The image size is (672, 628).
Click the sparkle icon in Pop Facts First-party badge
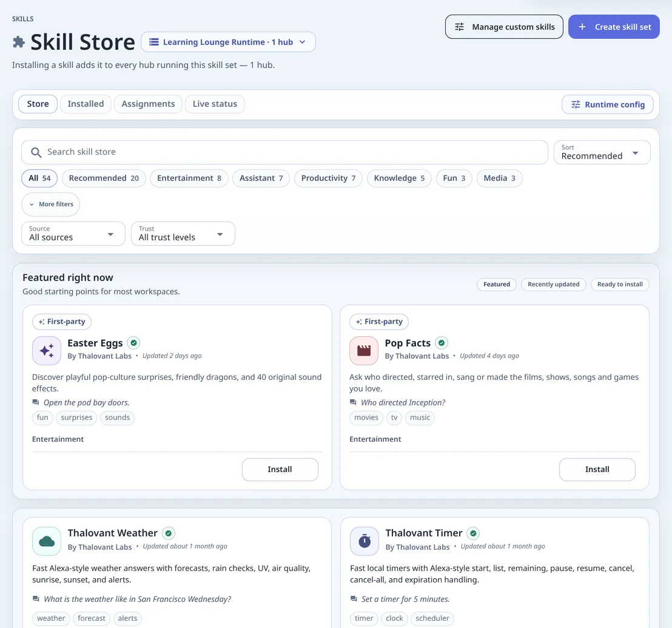[x=359, y=322]
